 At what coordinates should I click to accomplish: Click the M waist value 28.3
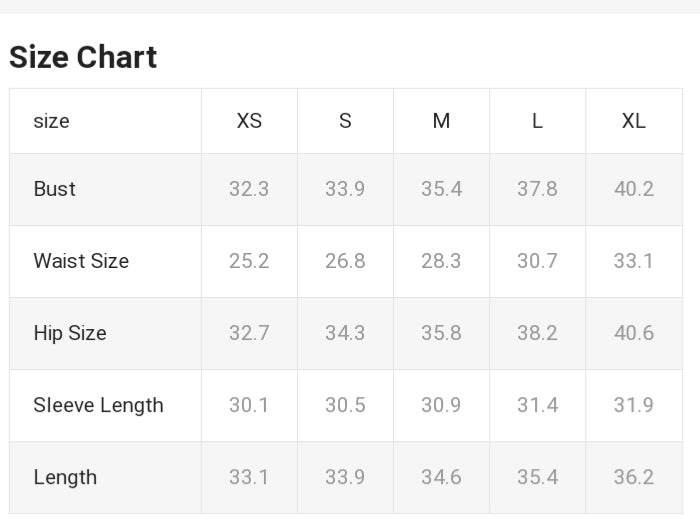pos(441,261)
